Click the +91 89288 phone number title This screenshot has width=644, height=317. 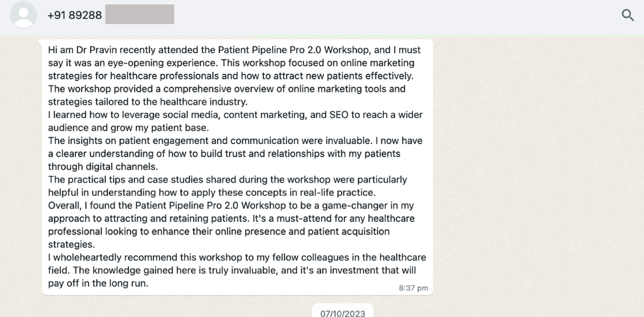click(74, 15)
